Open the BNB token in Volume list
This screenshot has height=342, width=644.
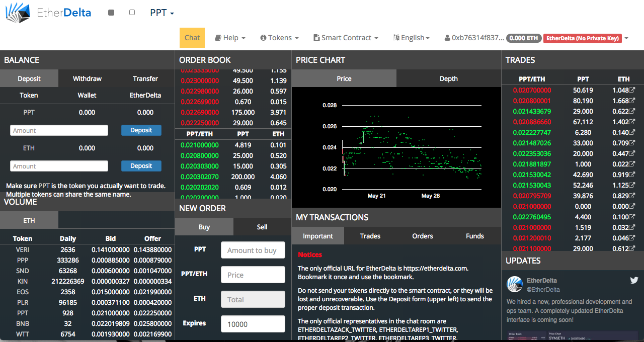(22, 323)
